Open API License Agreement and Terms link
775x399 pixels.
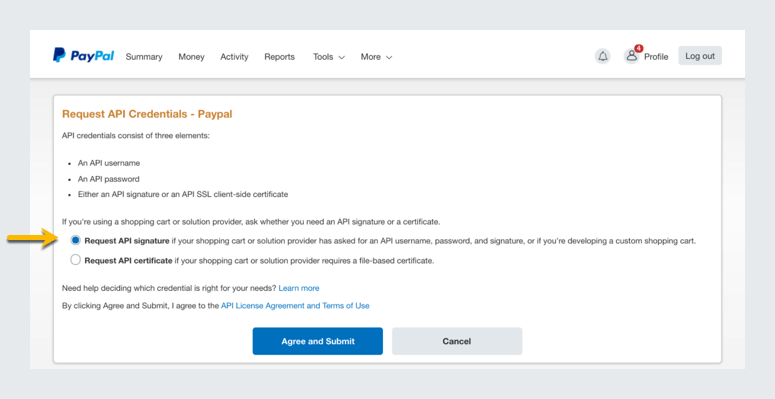pos(295,306)
